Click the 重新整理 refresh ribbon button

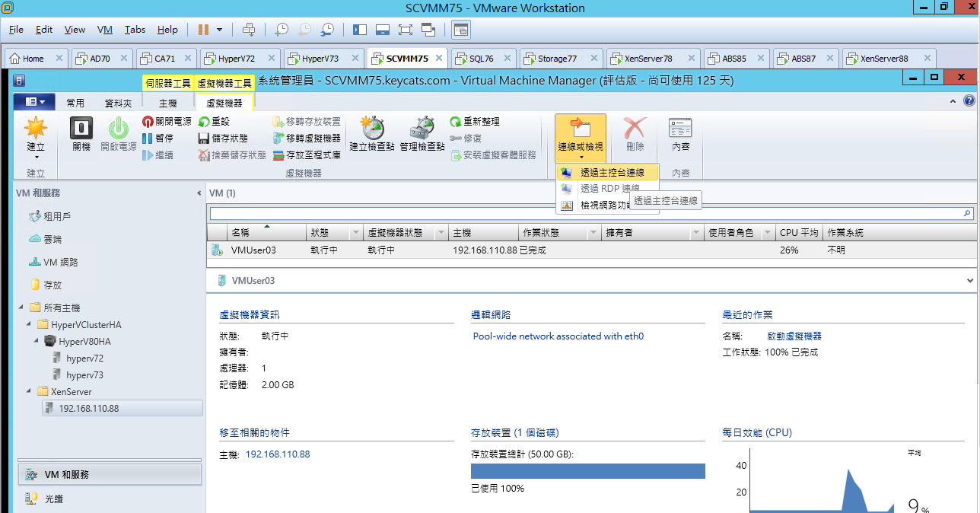pyautogui.click(x=475, y=122)
